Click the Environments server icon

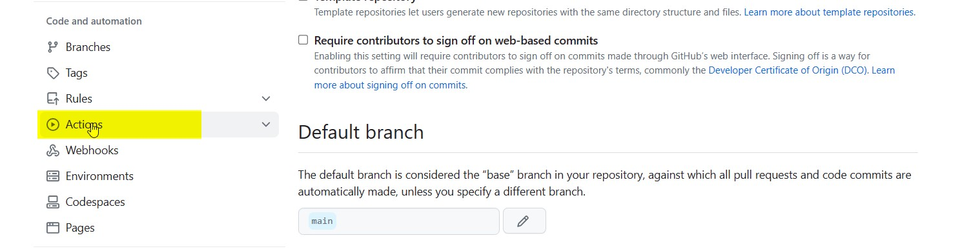(53, 176)
